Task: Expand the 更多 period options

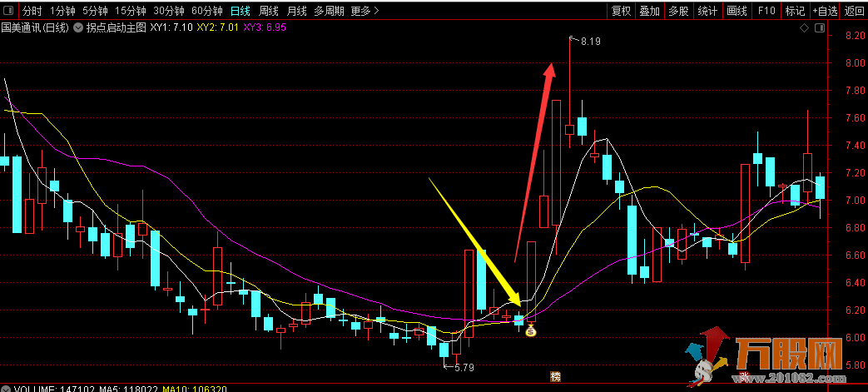Action: tap(365, 11)
